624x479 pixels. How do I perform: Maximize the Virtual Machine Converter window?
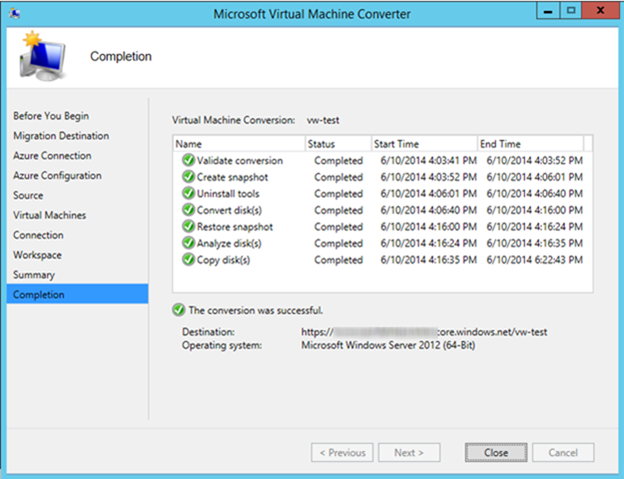pyautogui.click(x=571, y=11)
